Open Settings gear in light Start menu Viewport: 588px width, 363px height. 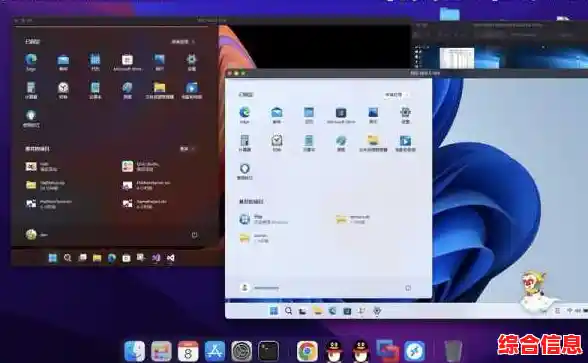click(x=405, y=112)
